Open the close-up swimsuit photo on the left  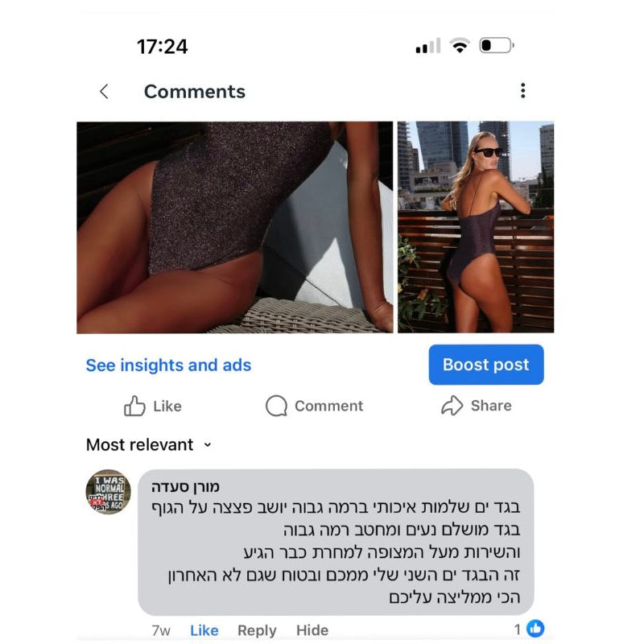click(x=234, y=227)
